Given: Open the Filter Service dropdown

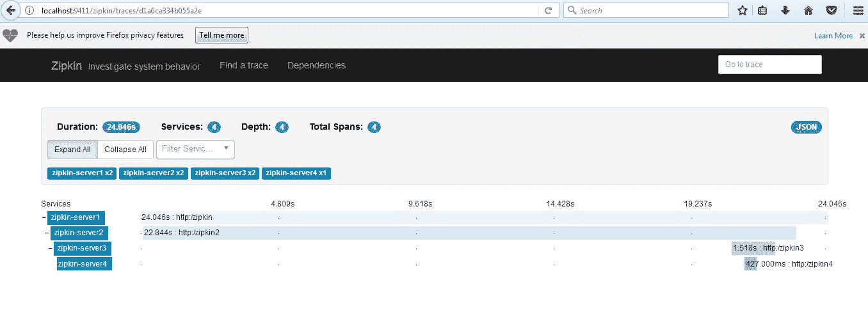Looking at the screenshot, I should click(x=196, y=149).
